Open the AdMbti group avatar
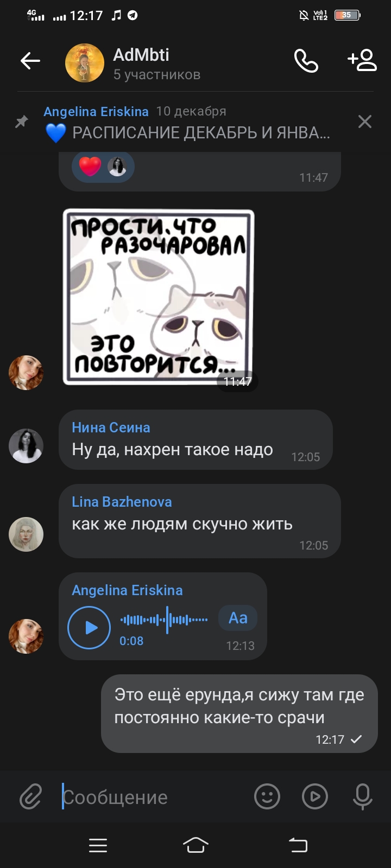 (85, 63)
